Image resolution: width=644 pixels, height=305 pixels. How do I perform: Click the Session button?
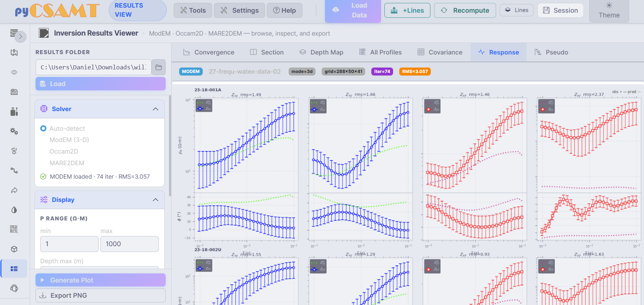tap(561, 11)
